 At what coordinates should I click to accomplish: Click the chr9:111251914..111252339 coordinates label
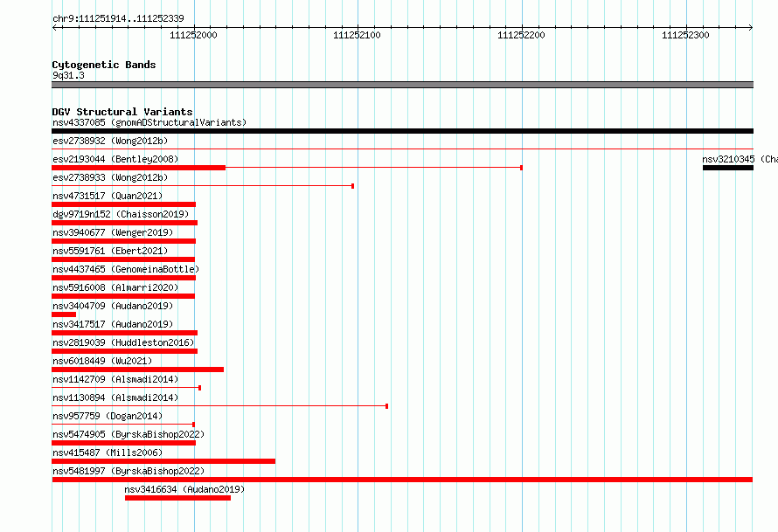point(118,18)
